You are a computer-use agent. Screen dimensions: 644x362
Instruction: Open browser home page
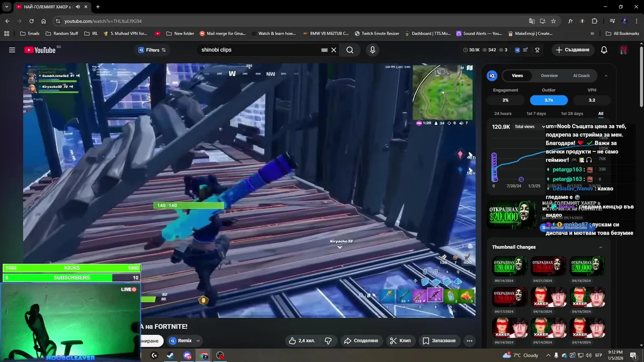(x=43, y=21)
